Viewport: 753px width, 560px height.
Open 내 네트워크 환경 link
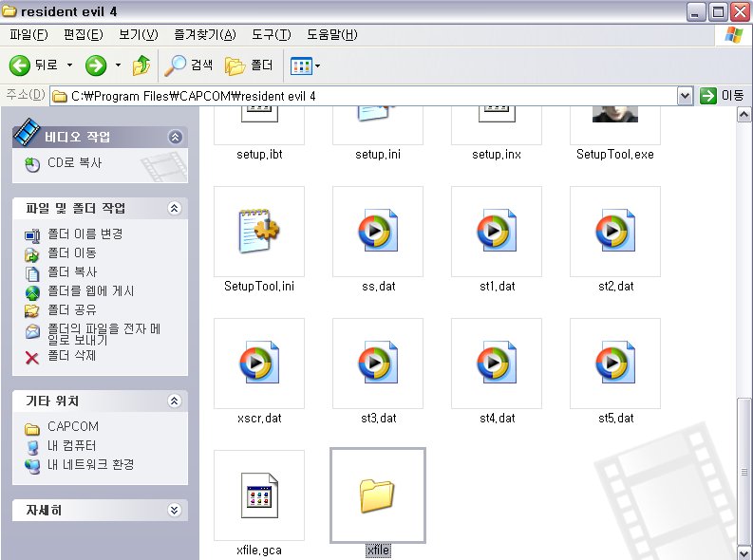click(x=90, y=464)
